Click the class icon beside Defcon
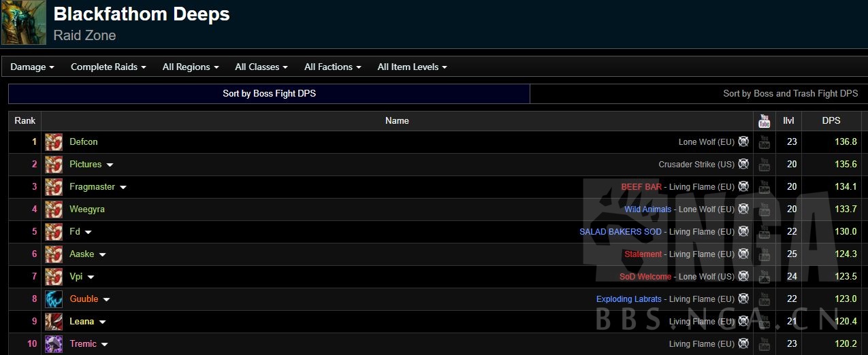 point(54,142)
